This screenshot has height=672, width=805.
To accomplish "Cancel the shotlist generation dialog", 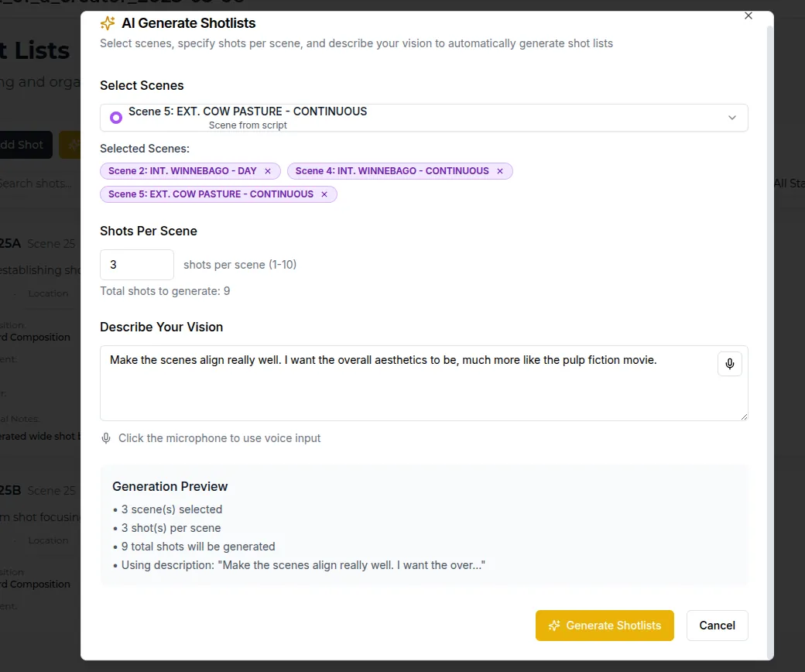I will [718, 626].
